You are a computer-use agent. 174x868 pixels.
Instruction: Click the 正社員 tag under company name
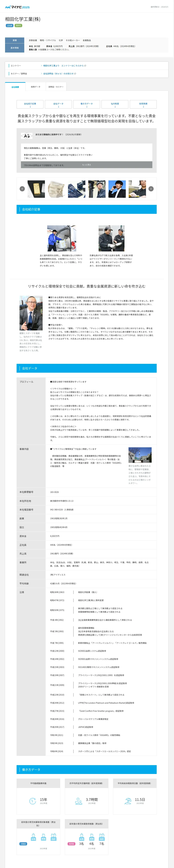pos(9,26)
